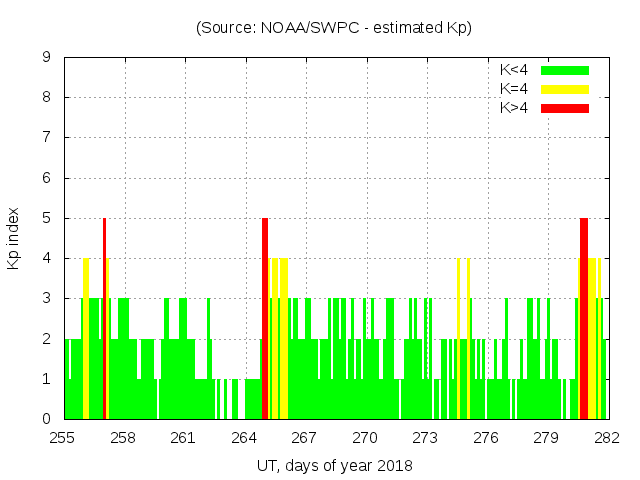Click the y-axis tick label 0
The height and width of the screenshot is (480, 640).
(46, 419)
